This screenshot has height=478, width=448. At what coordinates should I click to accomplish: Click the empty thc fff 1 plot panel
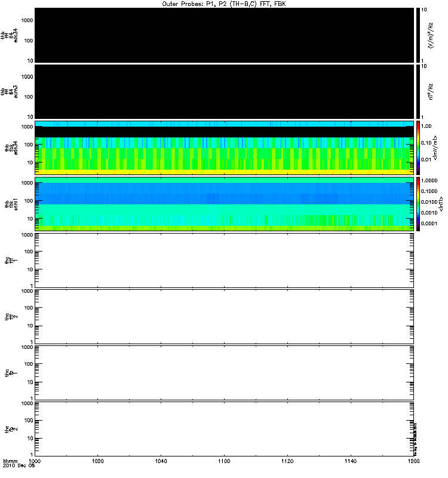point(224,261)
